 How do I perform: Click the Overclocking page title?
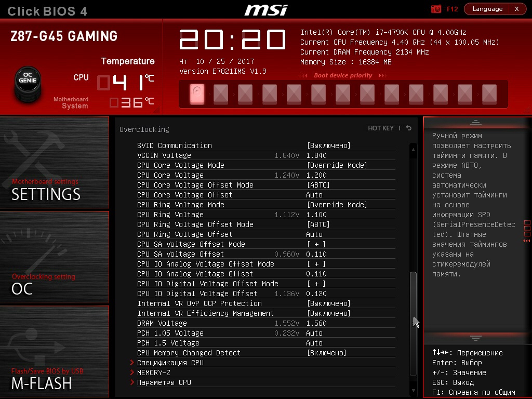pos(144,129)
